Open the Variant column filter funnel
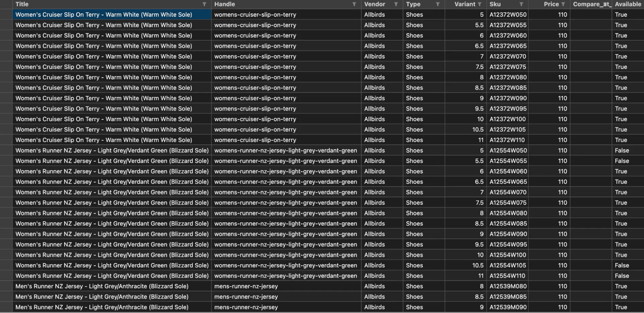 point(479,4)
